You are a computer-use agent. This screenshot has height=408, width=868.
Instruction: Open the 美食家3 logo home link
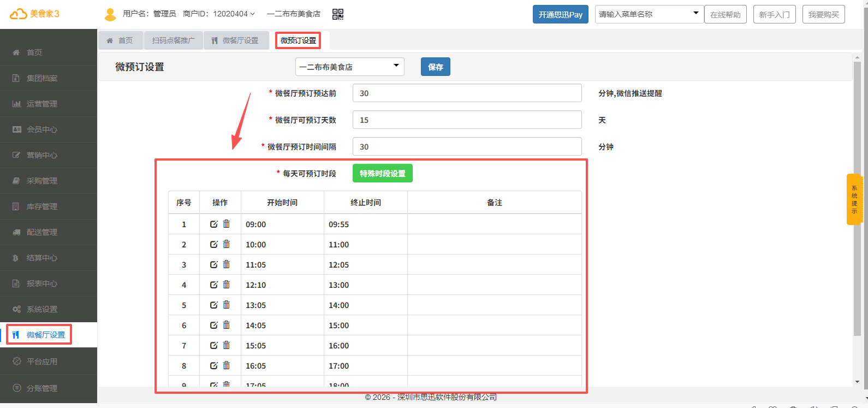click(x=35, y=14)
